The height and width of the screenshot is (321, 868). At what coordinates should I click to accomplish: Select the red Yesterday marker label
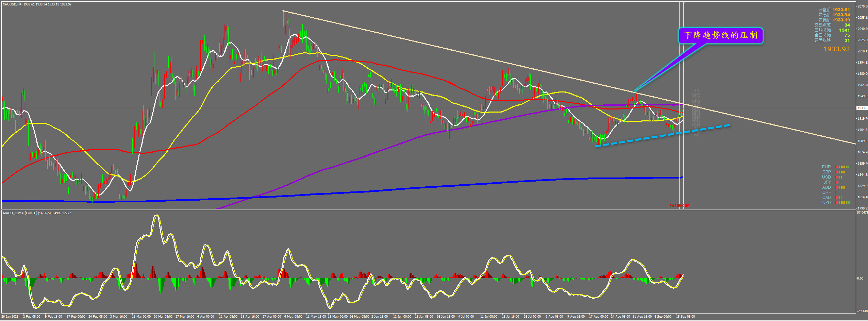[679, 205]
